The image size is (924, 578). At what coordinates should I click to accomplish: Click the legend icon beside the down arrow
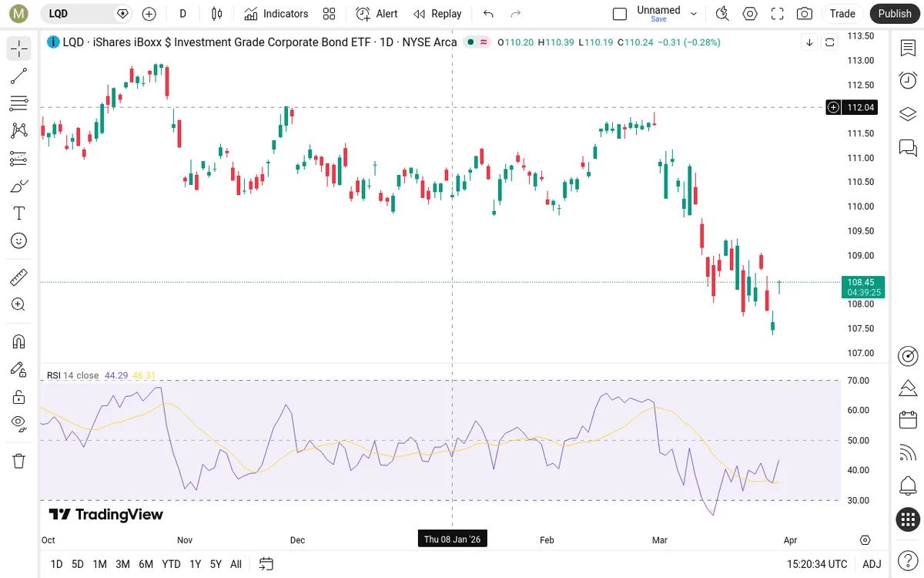(829, 42)
